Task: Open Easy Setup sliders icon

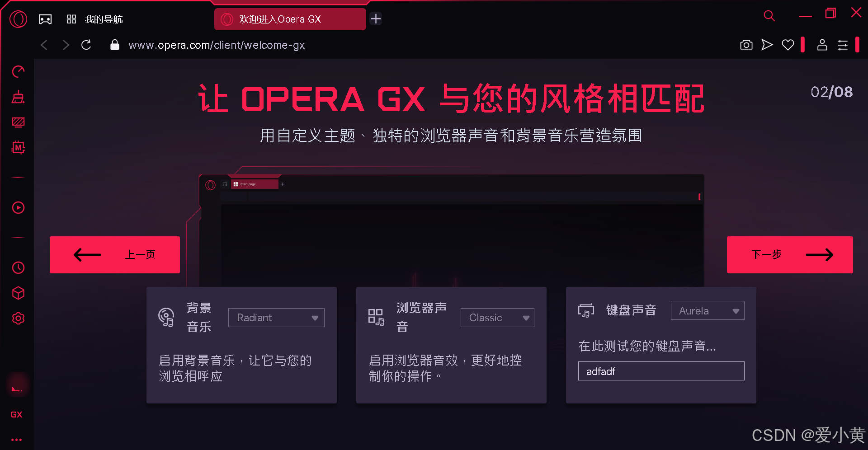Action: point(843,45)
